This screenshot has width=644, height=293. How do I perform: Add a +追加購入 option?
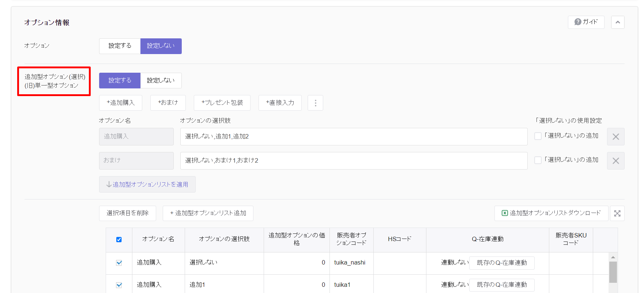(x=121, y=103)
